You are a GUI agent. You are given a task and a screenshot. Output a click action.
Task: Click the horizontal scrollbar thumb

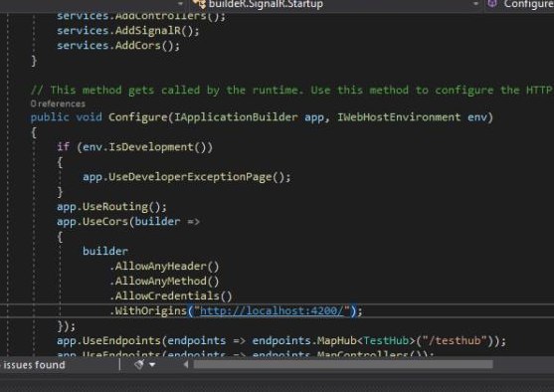pyautogui.click(x=343, y=364)
